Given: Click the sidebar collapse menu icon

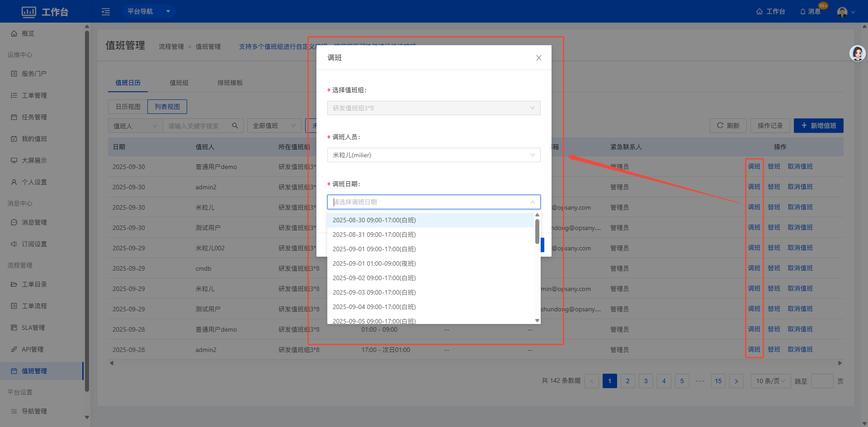Looking at the screenshot, I should (106, 12).
